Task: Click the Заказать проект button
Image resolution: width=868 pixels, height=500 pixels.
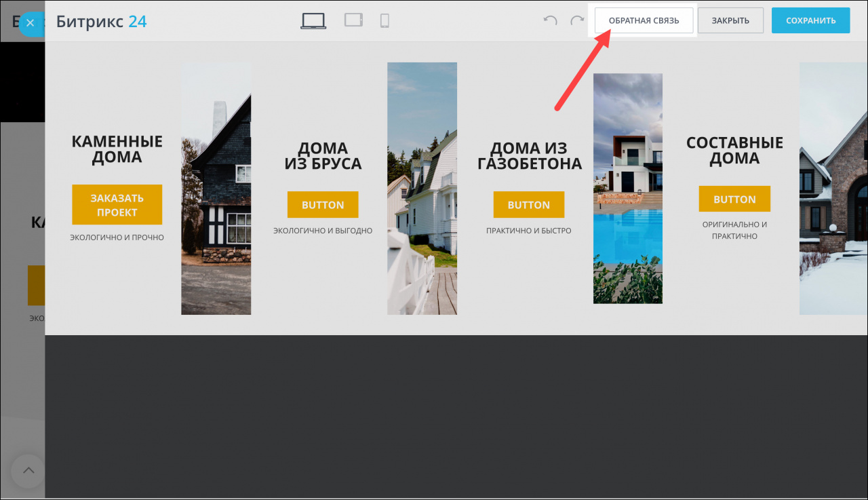Action: (x=117, y=205)
